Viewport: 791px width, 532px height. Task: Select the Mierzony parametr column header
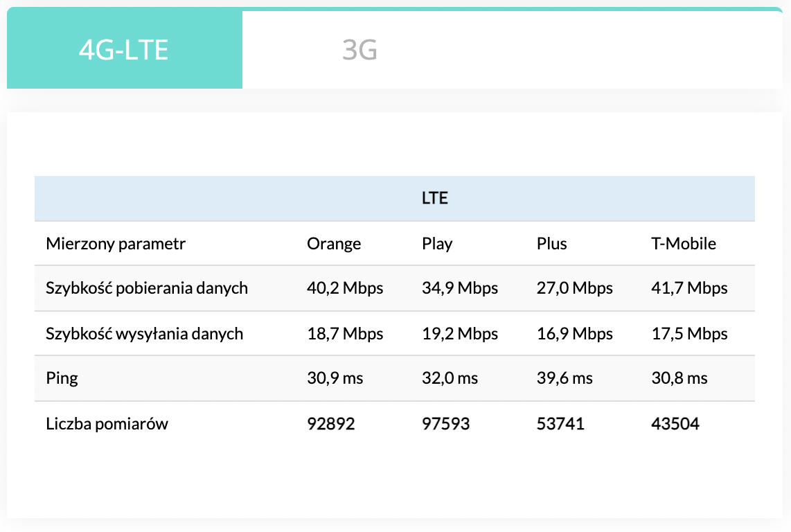pyautogui.click(x=116, y=244)
